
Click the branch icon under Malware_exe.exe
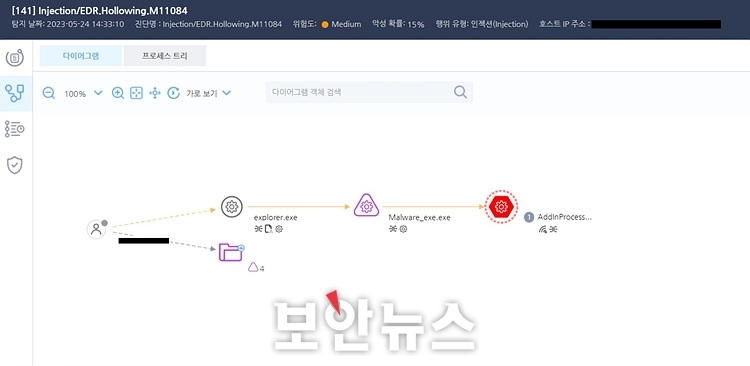point(393,229)
